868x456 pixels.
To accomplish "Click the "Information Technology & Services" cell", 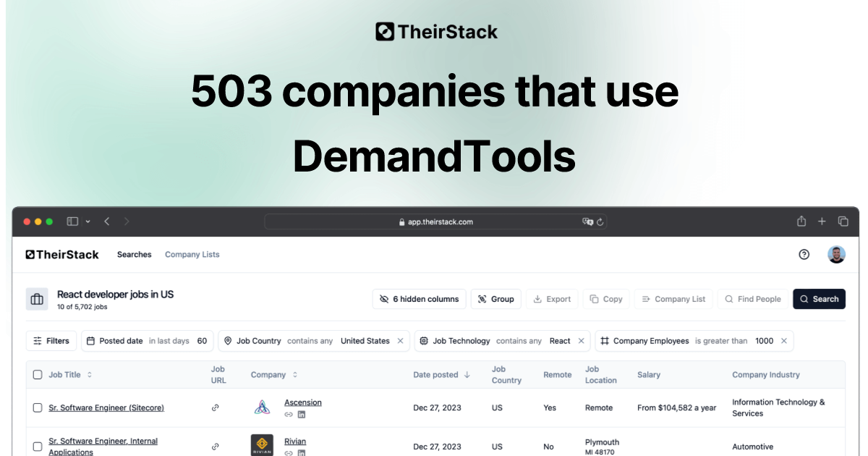I will click(x=778, y=408).
